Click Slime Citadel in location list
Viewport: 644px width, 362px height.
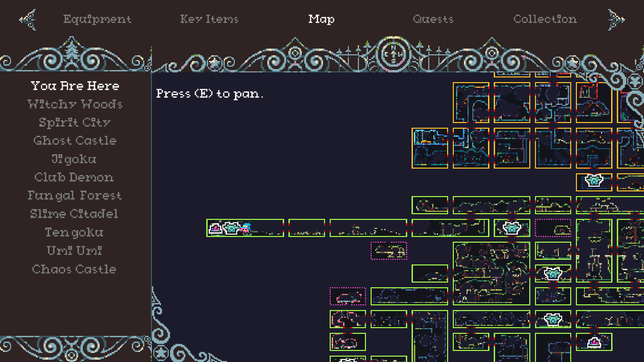(x=74, y=214)
